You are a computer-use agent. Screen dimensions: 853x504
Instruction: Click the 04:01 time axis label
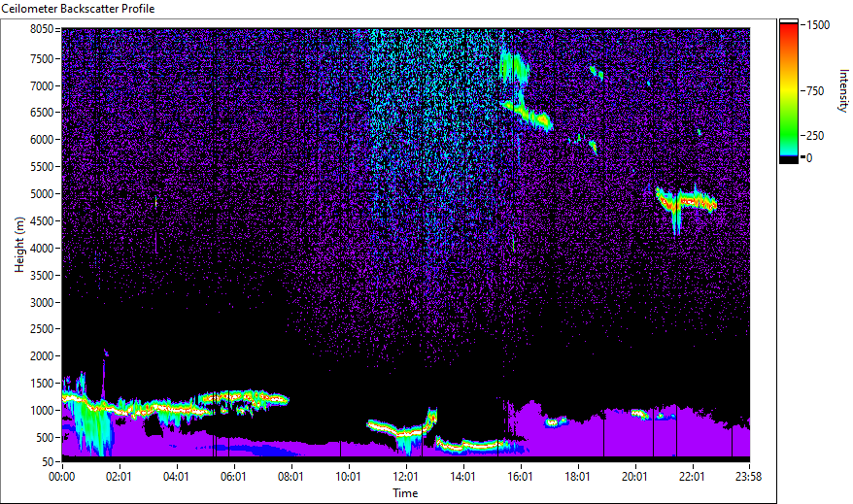(x=176, y=477)
